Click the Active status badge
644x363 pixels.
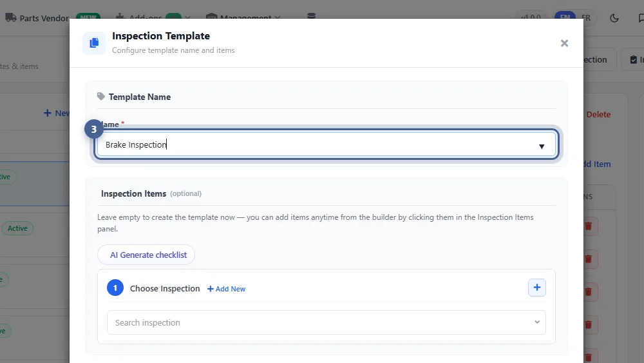[x=17, y=228]
